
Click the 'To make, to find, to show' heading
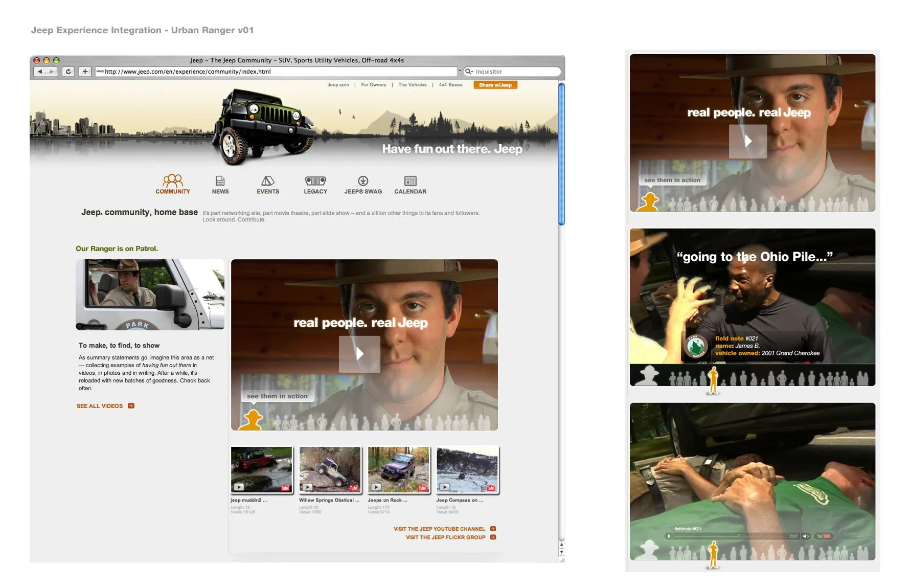click(x=119, y=346)
